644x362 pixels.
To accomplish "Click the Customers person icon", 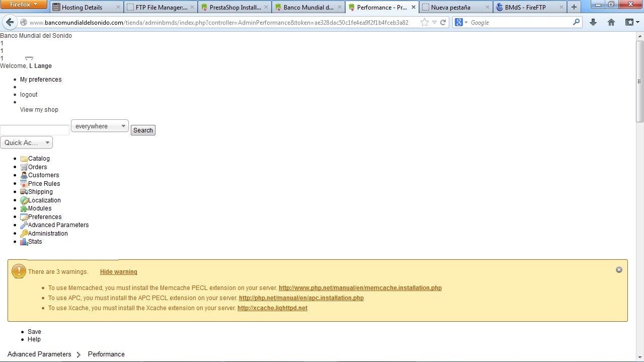I will tap(24, 175).
